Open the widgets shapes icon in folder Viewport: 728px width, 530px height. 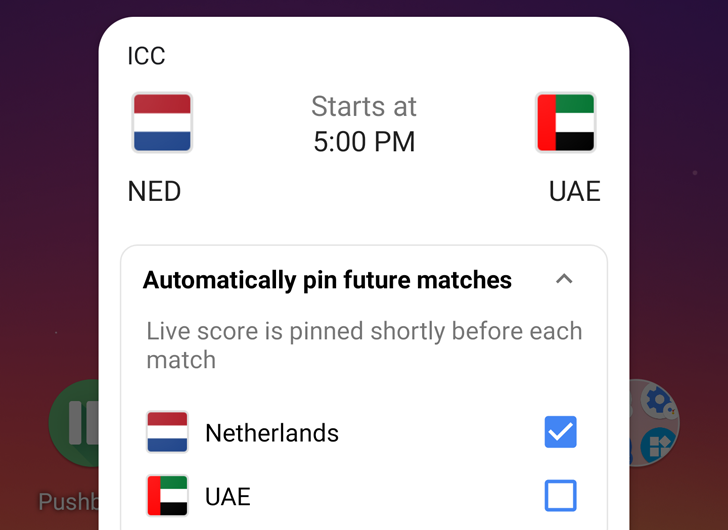coord(657,443)
